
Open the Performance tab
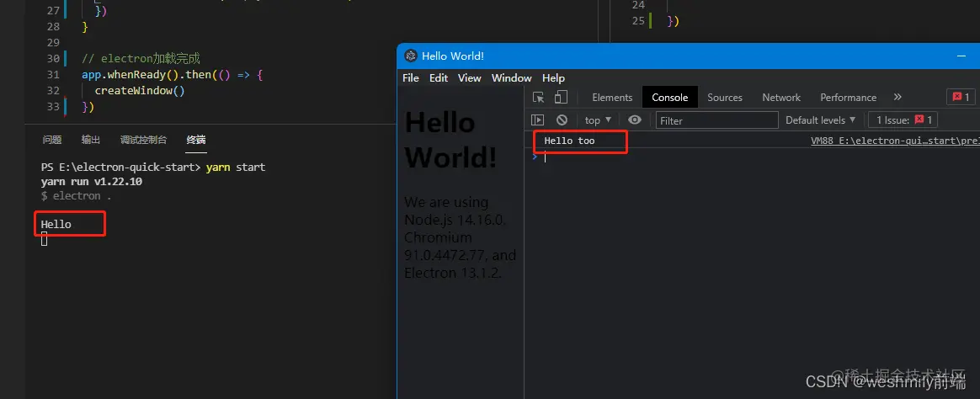coord(848,98)
